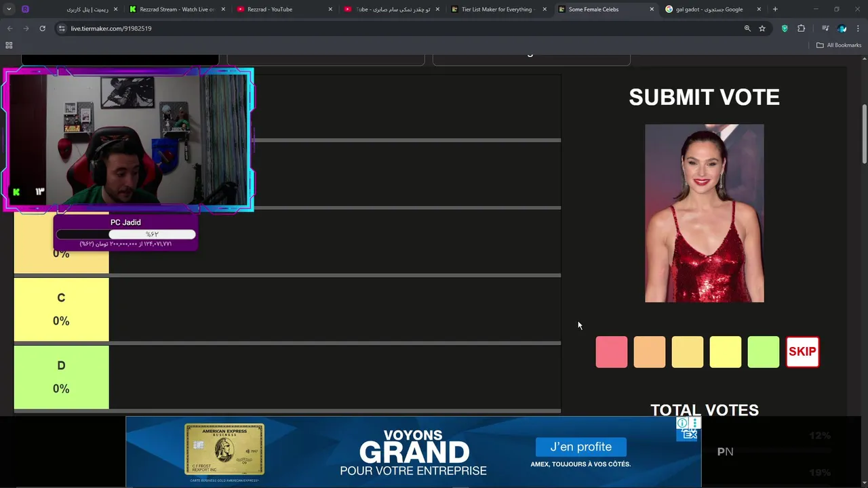
Task: Click the celebrity photo under Submit Vote
Action: point(704,213)
